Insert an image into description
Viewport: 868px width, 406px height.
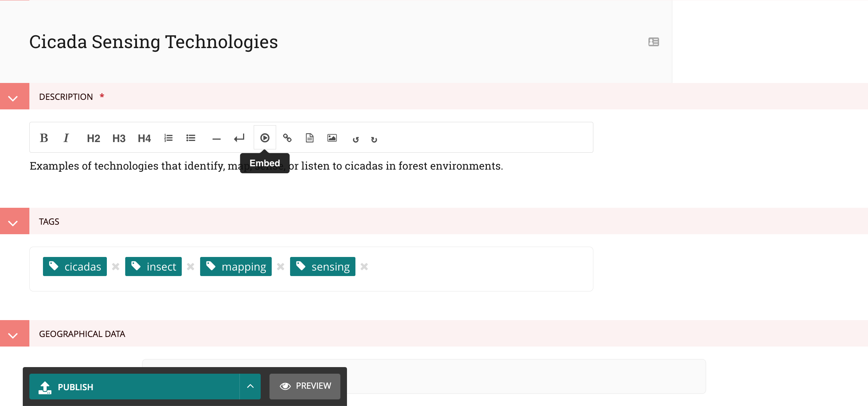[x=332, y=138]
